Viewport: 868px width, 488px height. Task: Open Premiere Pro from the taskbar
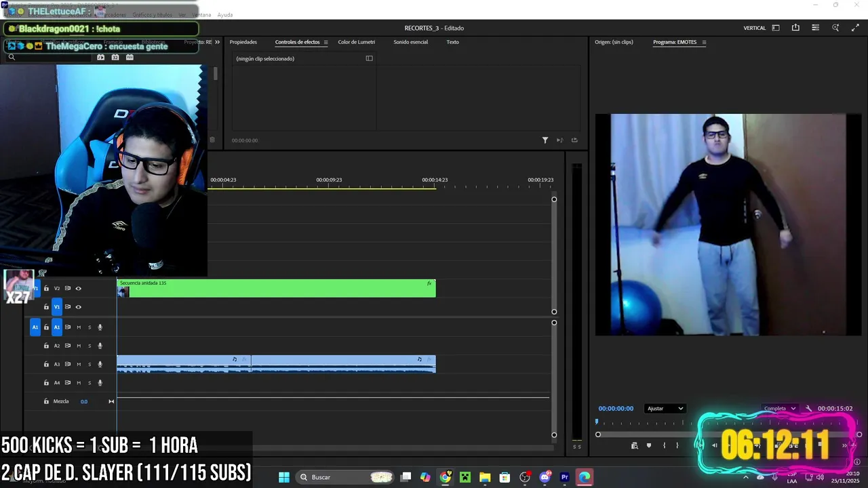(x=564, y=477)
